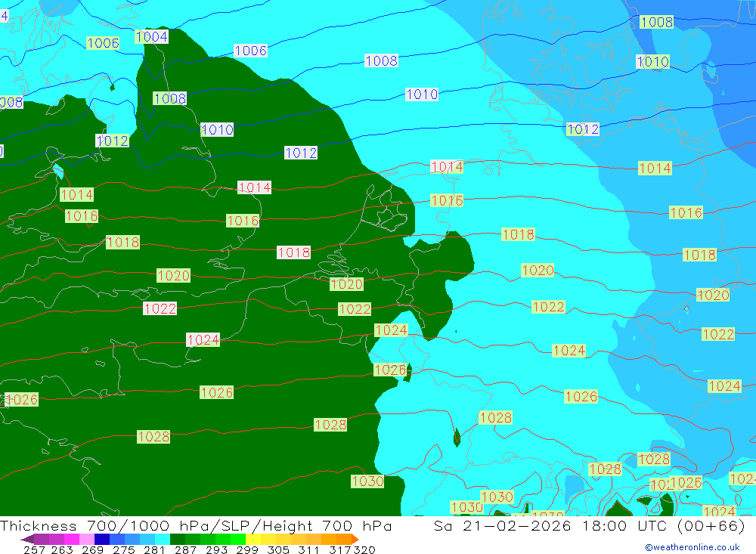Click the orange right arrow of legend

355,539
